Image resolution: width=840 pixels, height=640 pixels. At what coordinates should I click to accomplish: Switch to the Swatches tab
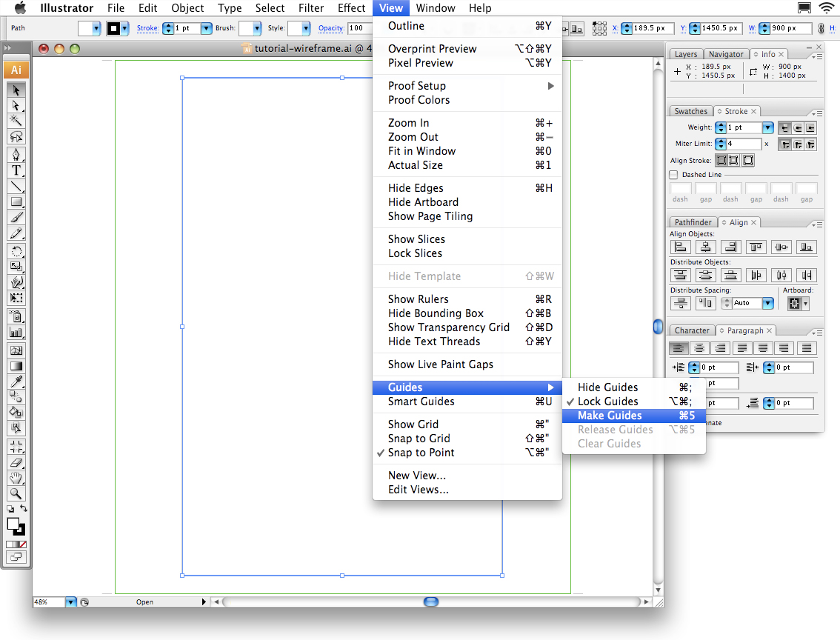coord(690,111)
